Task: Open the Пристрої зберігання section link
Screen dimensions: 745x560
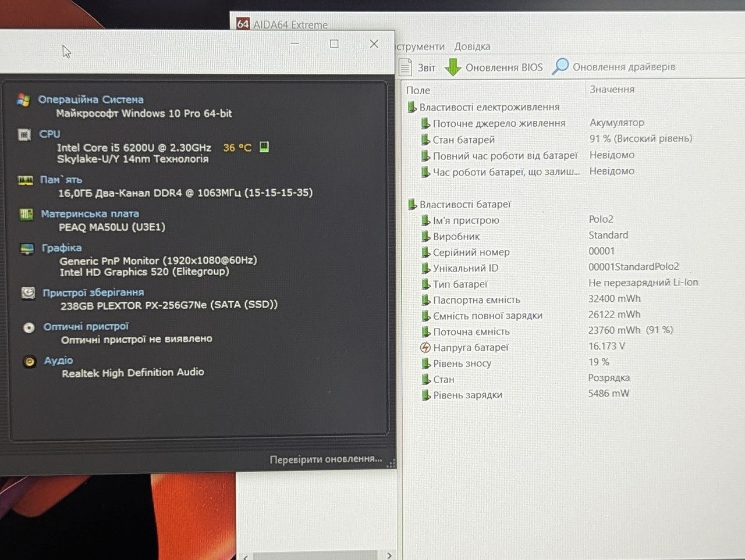Action: (x=93, y=293)
